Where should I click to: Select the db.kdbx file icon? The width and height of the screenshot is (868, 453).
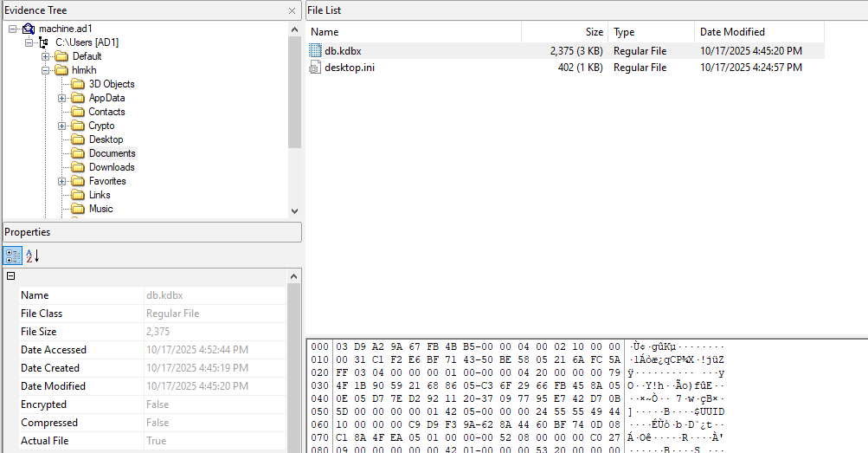coord(315,51)
